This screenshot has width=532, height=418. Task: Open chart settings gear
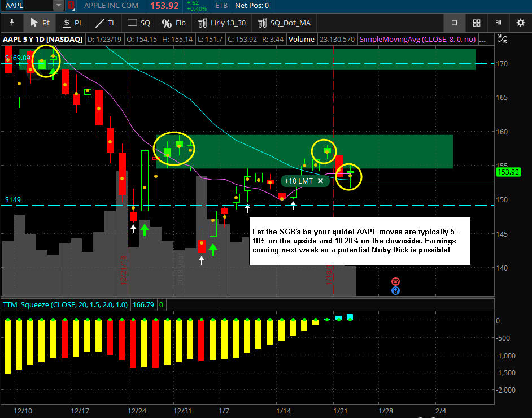[x=521, y=23]
